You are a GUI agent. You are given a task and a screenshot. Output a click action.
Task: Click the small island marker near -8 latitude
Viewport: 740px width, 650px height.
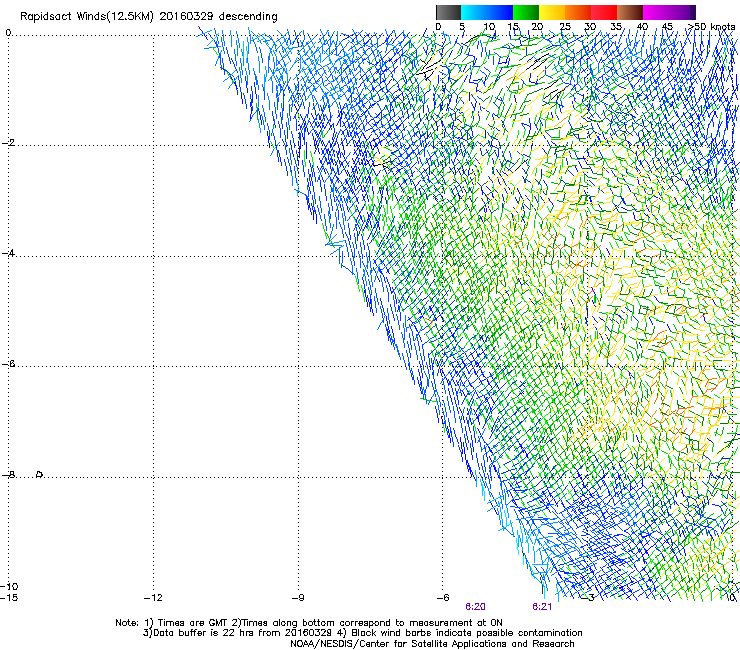pyautogui.click(x=40, y=474)
